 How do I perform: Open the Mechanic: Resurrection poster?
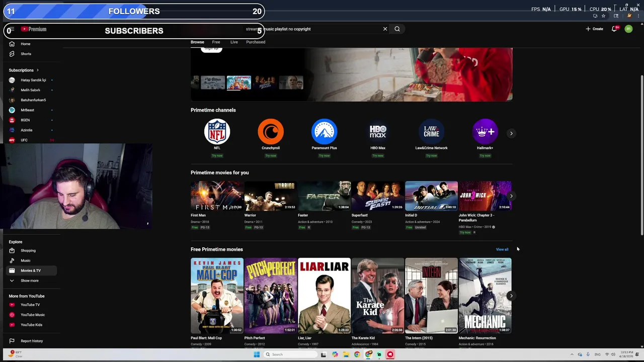click(485, 296)
